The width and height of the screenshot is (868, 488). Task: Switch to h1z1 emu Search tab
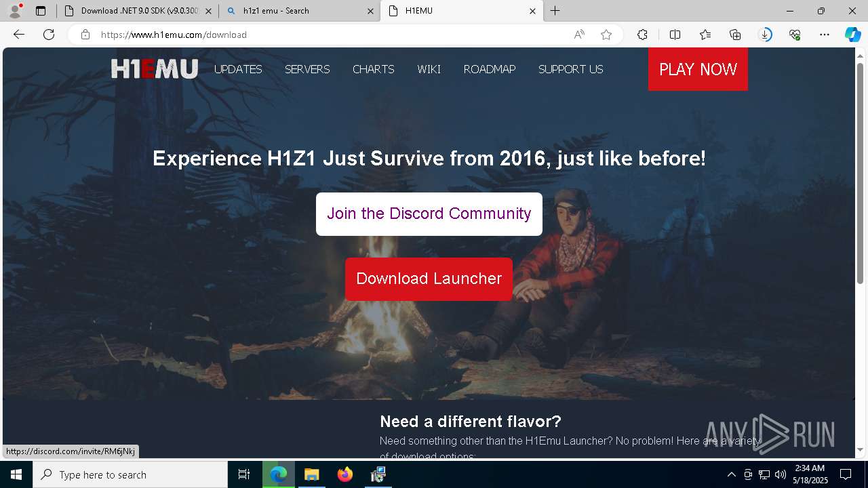(x=300, y=11)
